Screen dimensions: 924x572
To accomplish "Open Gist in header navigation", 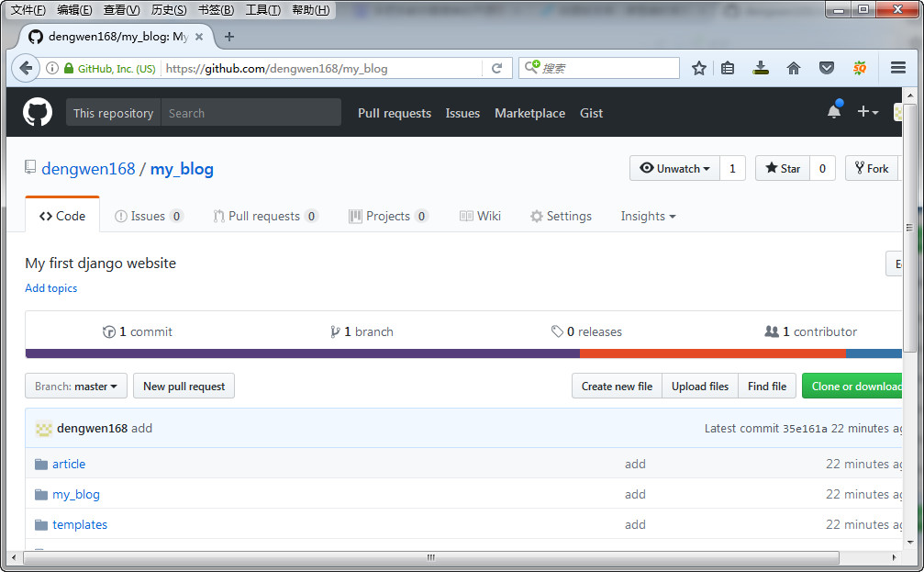I will (x=591, y=113).
